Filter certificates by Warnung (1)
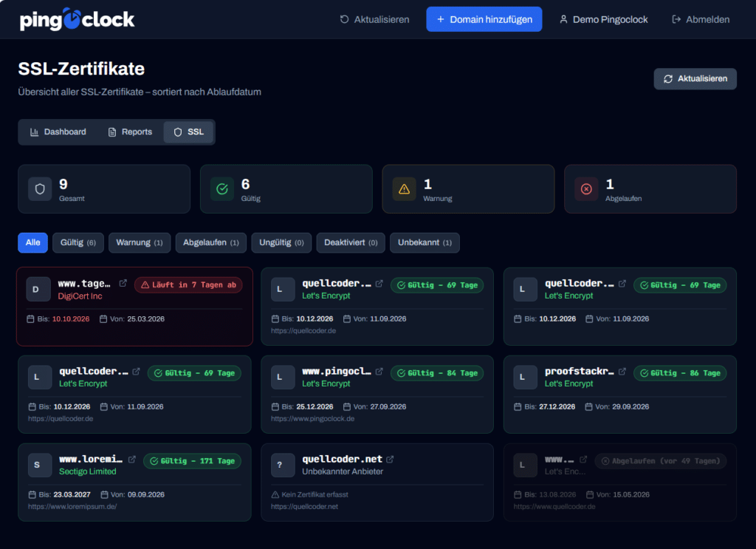Viewport: 756px width, 549px height. pos(140,242)
